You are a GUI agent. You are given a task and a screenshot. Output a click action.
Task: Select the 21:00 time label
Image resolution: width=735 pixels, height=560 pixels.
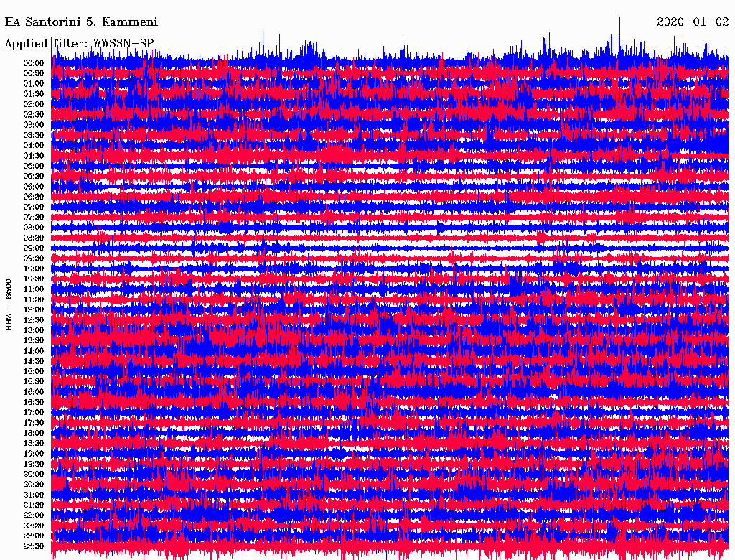34,495
